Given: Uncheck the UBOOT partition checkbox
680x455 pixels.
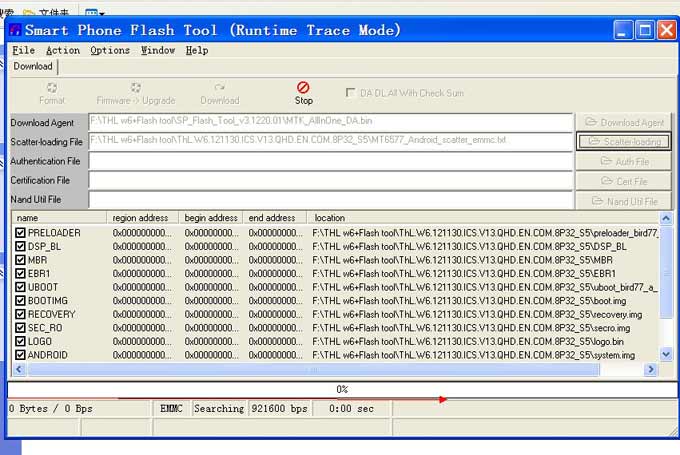Looking at the screenshot, I should 20,287.
